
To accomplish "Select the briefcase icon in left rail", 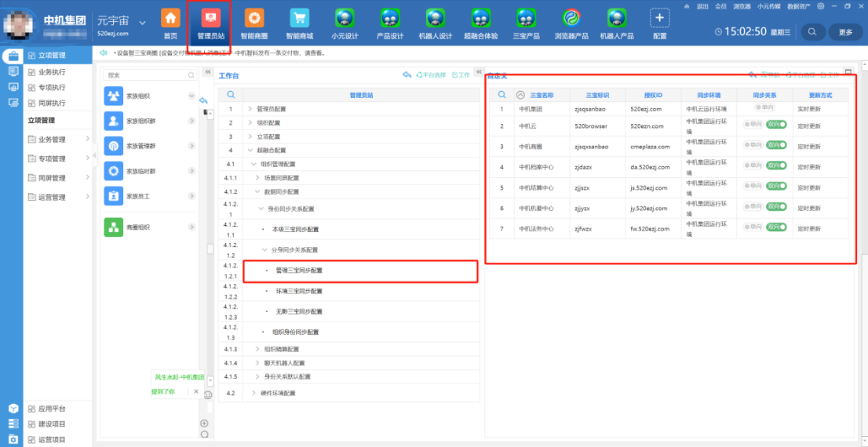I will pos(14,56).
